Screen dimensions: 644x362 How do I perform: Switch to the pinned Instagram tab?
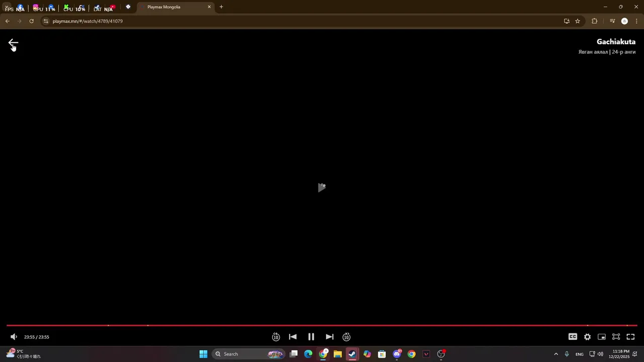[36, 7]
